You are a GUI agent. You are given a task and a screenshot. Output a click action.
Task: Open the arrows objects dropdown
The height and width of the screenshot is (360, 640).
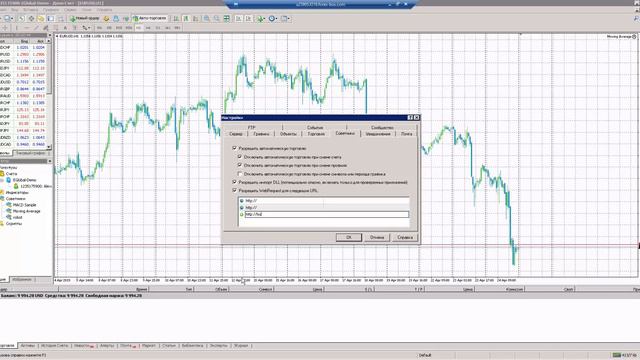86,28
